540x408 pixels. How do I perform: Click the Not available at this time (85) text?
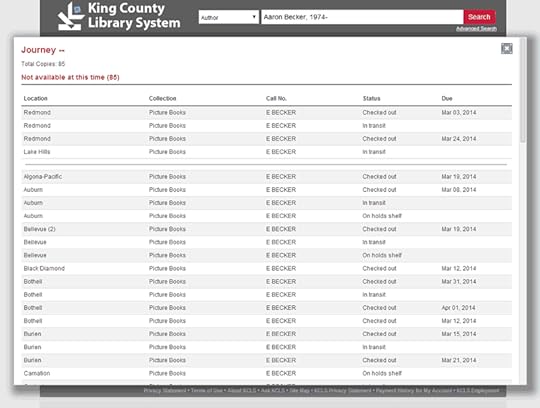click(x=70, y=77)
